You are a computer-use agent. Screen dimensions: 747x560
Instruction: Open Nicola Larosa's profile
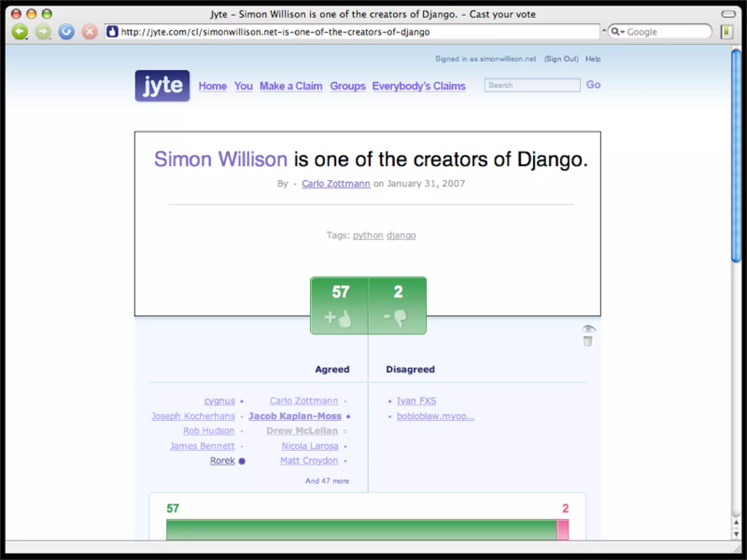point(310,446)
